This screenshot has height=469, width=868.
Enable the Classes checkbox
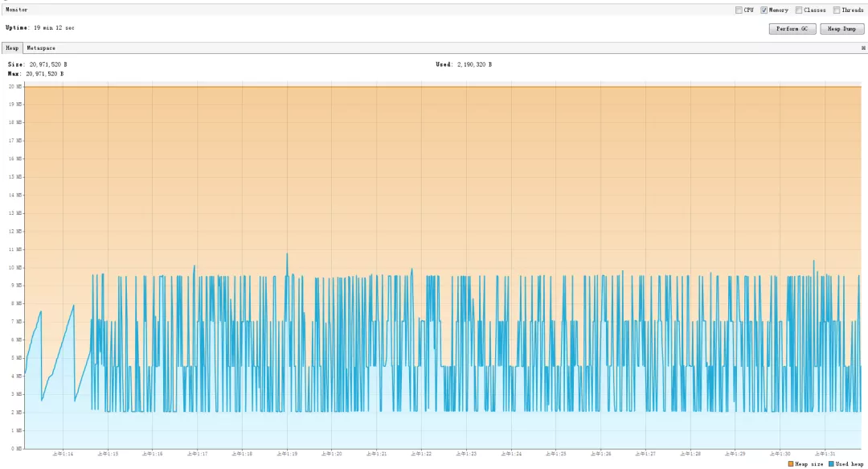pyautogui.click(x=799, y=10)
